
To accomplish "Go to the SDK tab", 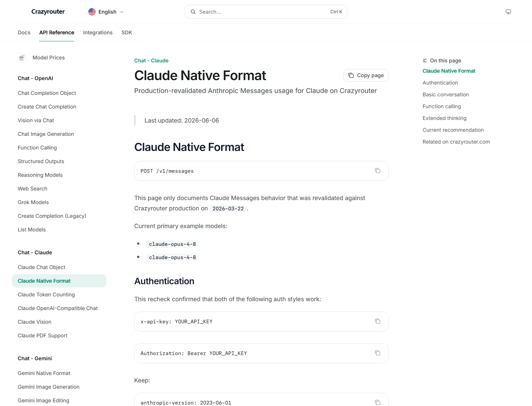I will pyautogui.click(x=127, y=32).
